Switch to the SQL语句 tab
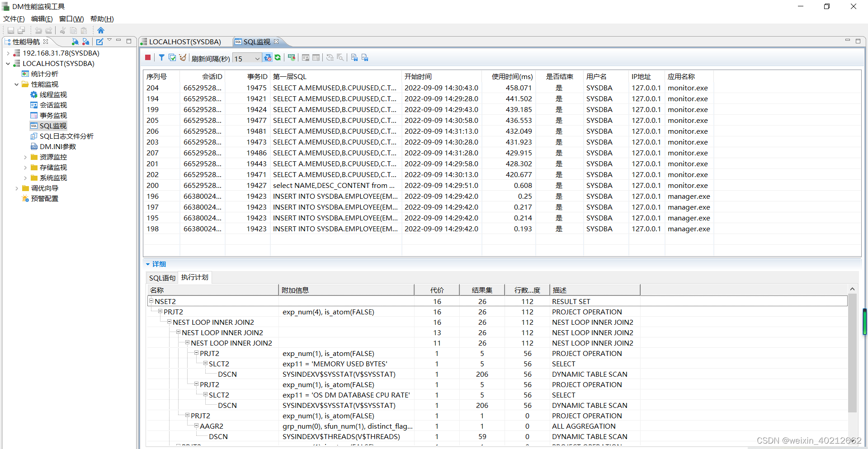The height and width of the screenshot is (449, 868). (x=162, y=278)
